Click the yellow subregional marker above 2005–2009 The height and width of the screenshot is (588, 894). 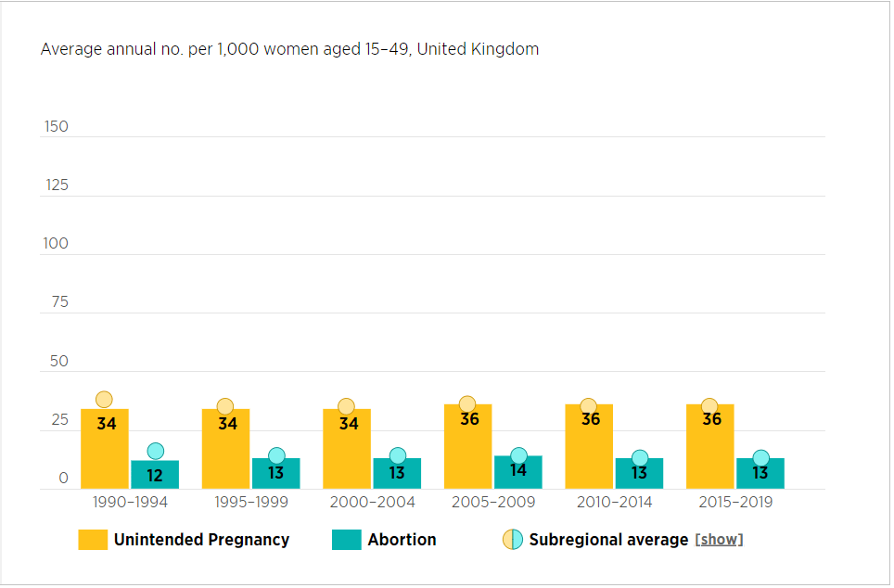[x=467, y=403]
